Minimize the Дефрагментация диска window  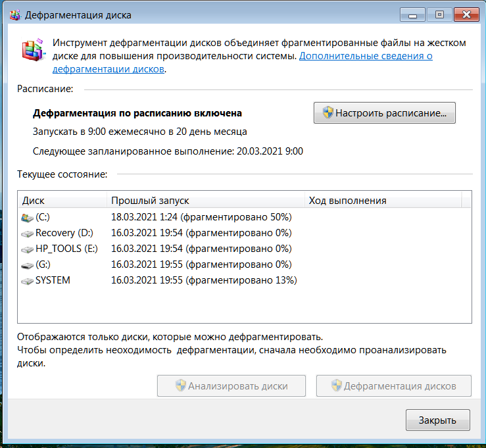pyautogui.click(x=412, y=14)
